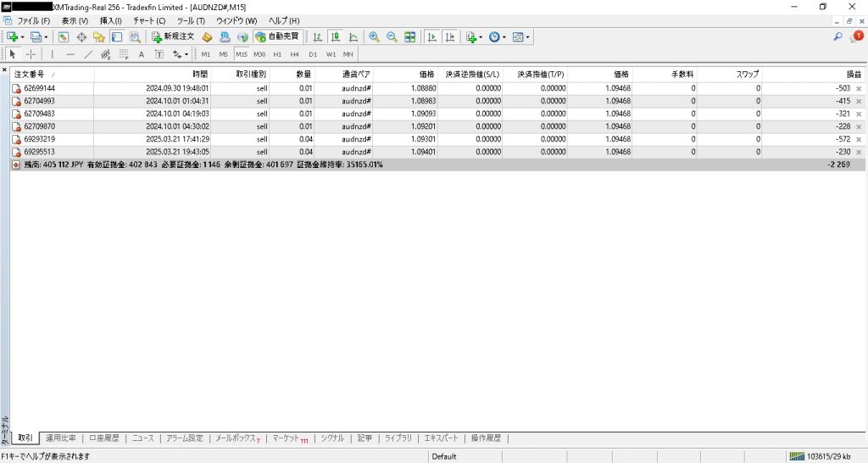Toggle the AutoTrading (自動売買) button

276,37
